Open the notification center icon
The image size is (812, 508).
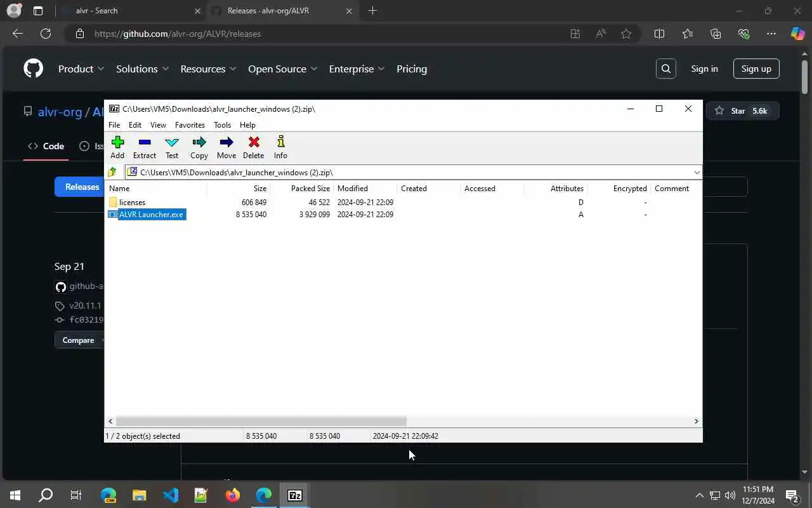click(x=792, y=495)
